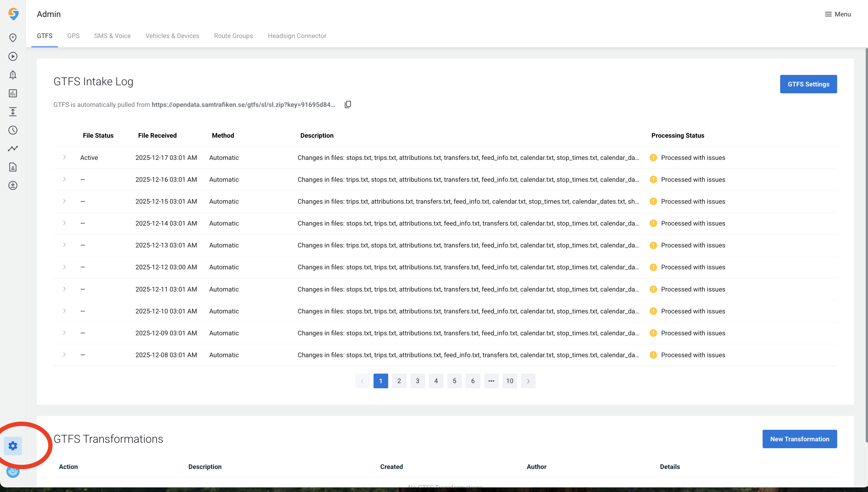Go to next page using right arrow
868x492 pixels.
[528, 381]
